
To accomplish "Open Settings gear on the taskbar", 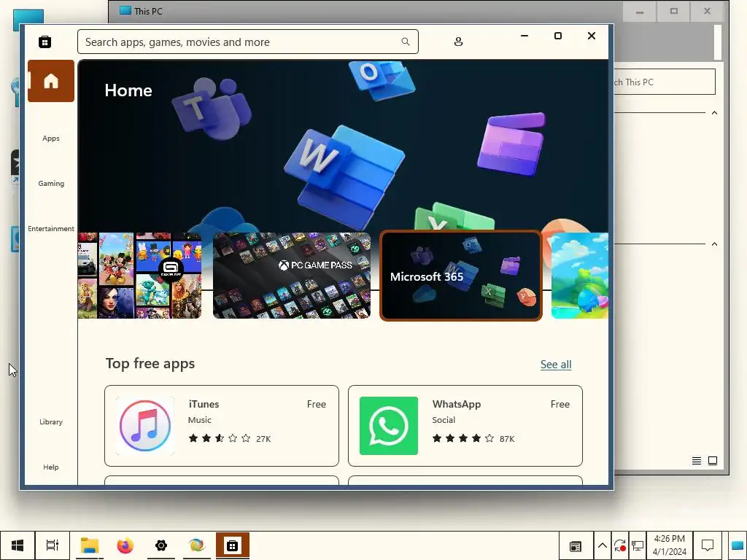I will (x=161, y=545).
